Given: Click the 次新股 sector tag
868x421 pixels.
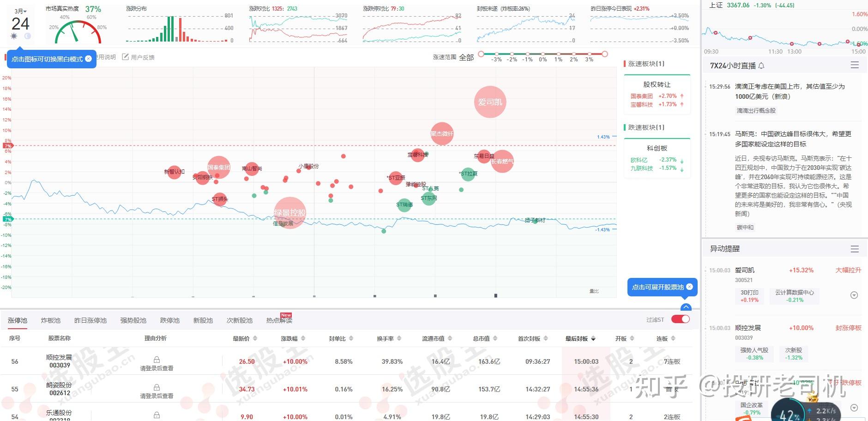Looking at the screenshot, I should (x=794, y=354).
